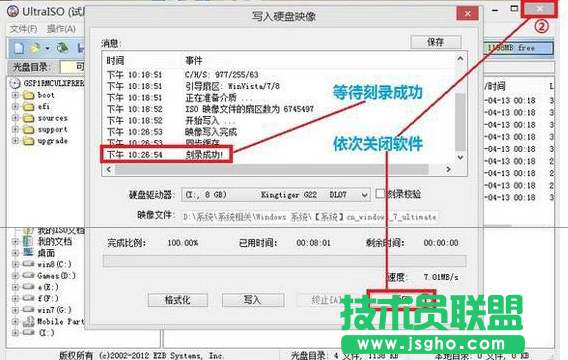Viewport: 568px width, 360px height.
Task: Click the UltraISO application title icon
Action: pos(13,11)
